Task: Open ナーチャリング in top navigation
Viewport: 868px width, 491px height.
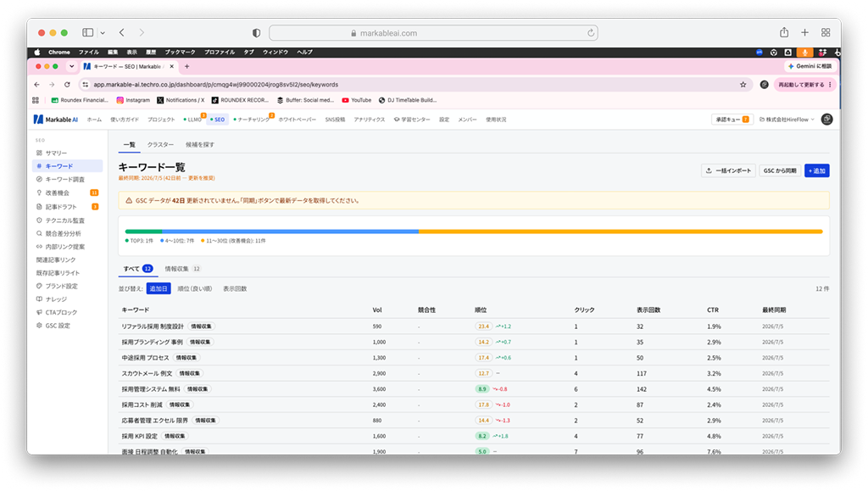Action: 252,120
